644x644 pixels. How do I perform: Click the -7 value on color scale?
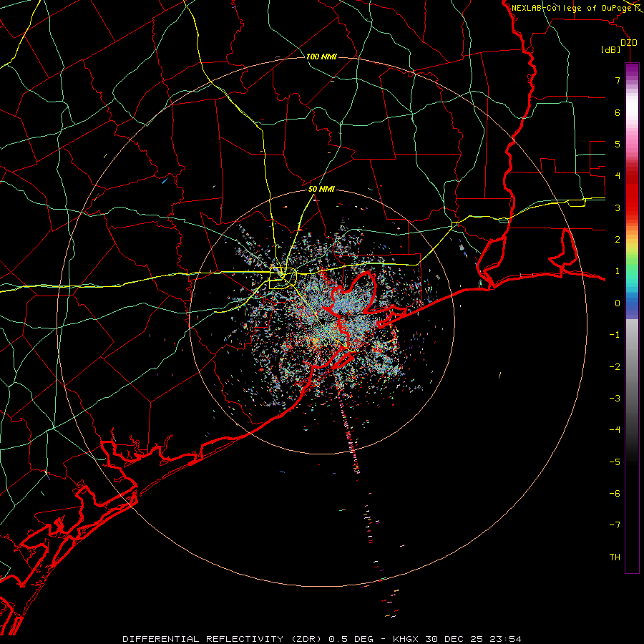[x=615, y=525]
